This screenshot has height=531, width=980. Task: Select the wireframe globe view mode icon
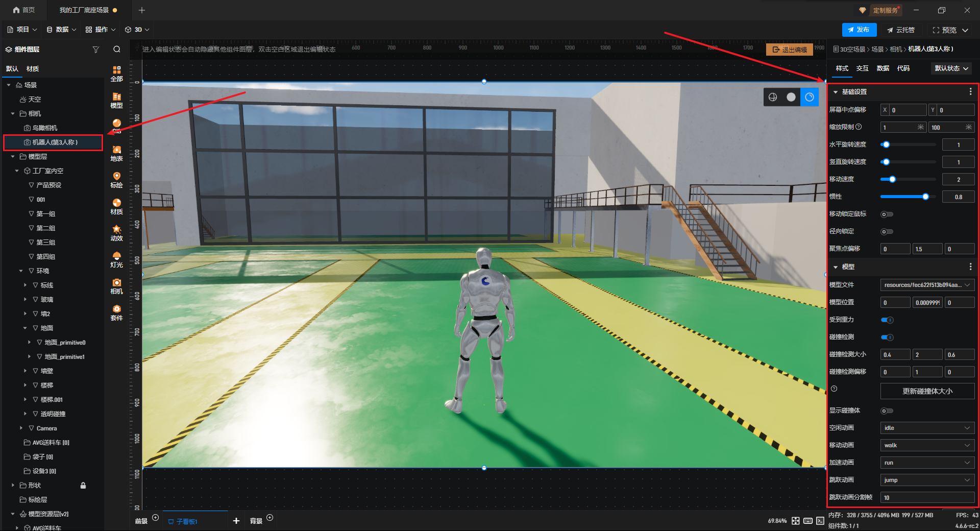pyautogui.click(x=773, y=97)
